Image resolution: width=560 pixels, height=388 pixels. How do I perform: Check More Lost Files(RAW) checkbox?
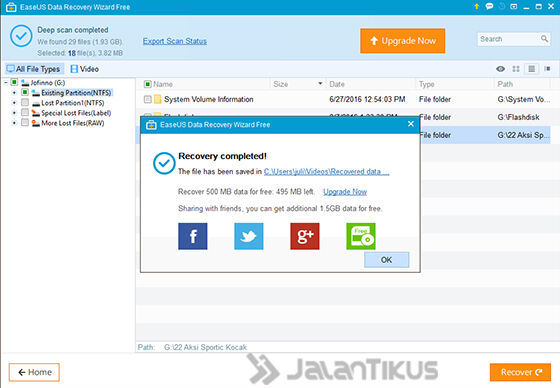25,123
